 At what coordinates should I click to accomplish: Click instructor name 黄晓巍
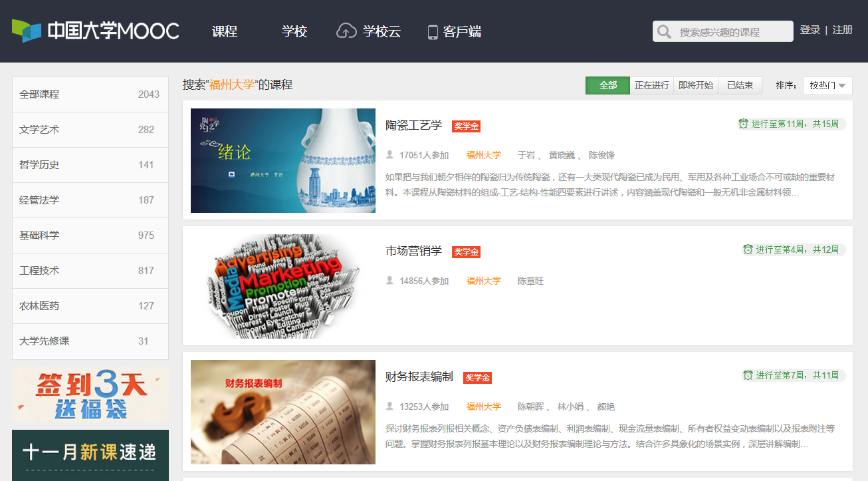(x=562, y=155)
